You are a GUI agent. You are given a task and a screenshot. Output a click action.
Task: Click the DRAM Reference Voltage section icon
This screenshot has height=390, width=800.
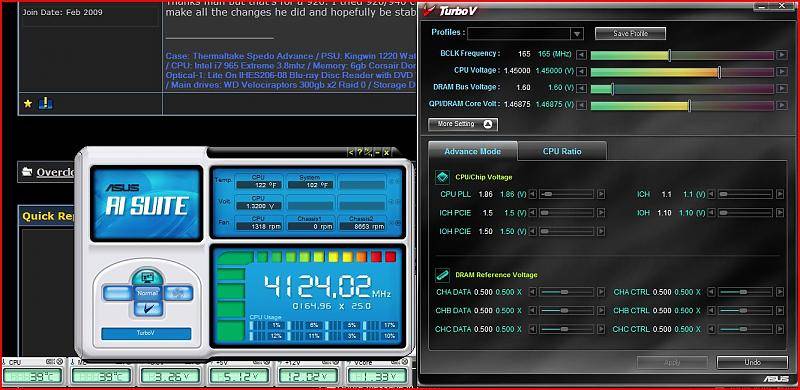442,275
